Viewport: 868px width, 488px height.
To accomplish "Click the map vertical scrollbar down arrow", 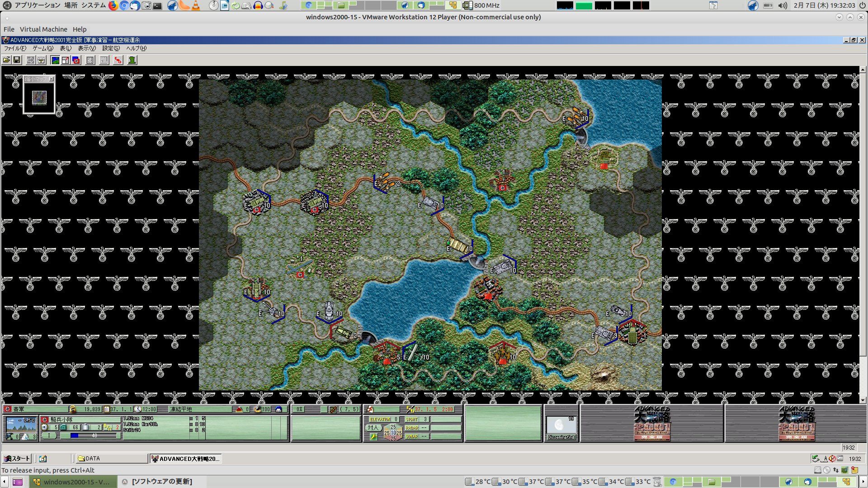I will point(863,400).
